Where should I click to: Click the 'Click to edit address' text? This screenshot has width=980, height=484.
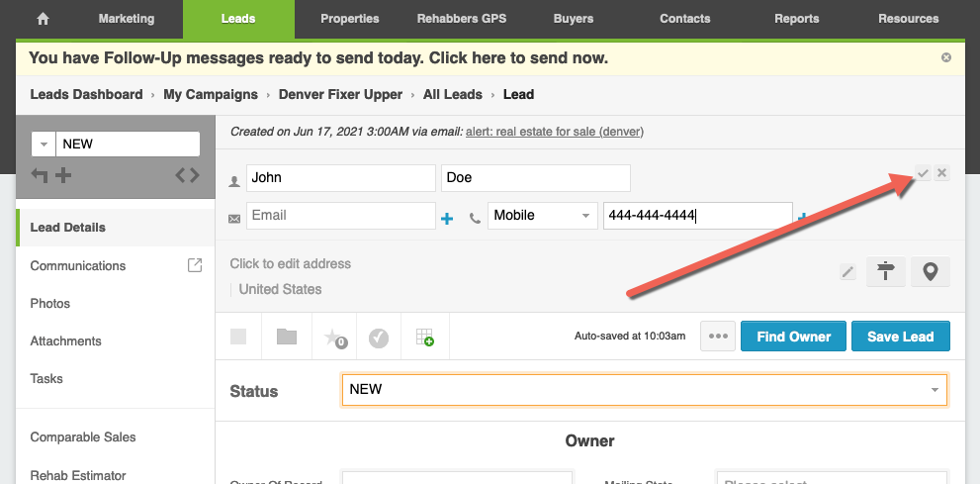point(291,264)
